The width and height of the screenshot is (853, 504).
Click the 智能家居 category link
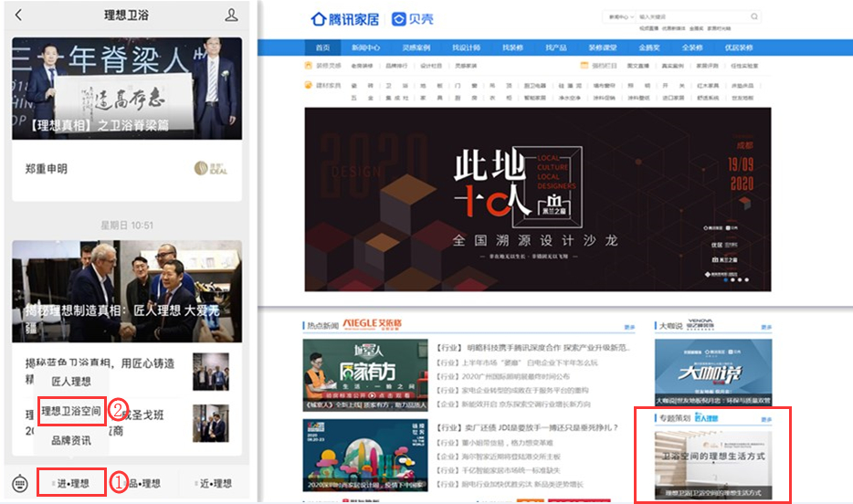point(534,98)
